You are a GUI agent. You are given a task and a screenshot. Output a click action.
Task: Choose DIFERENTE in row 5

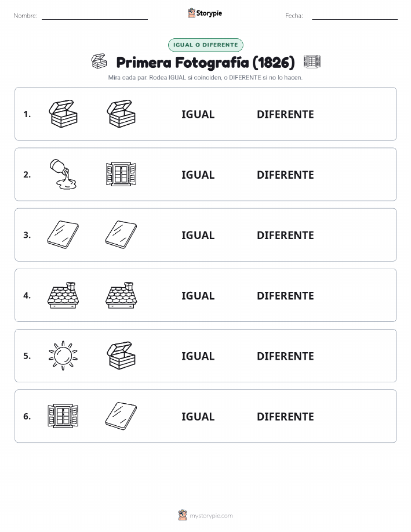(x=285, y=356)
